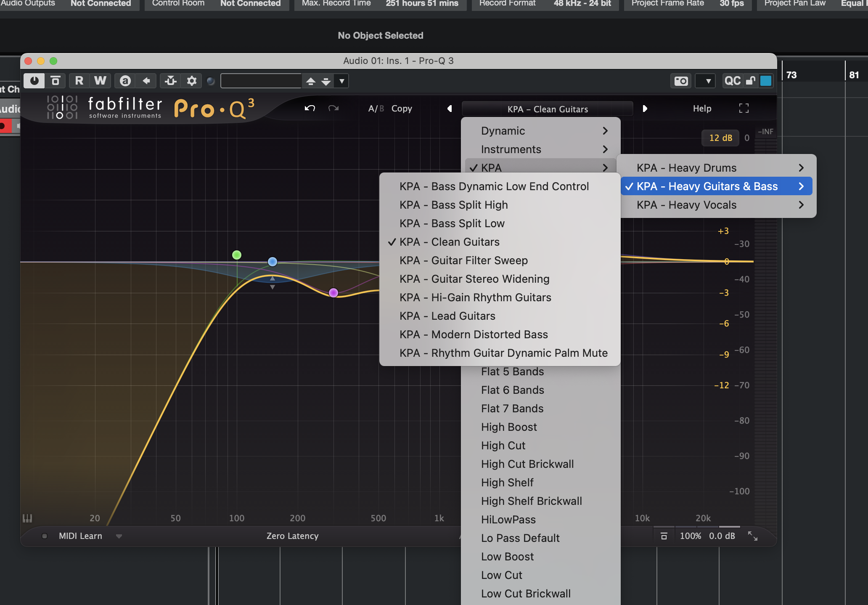The width and height of the screenshot is (868, 605).
Task: Click the QC quick controls icon
Action: pos(732,81)
